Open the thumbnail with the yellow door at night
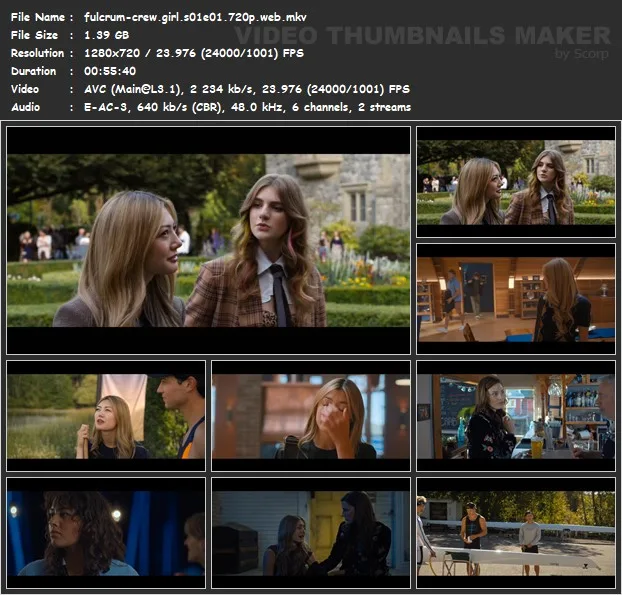Image resolution: width=622 pixels, height=595 pixels. click(311, 533)
